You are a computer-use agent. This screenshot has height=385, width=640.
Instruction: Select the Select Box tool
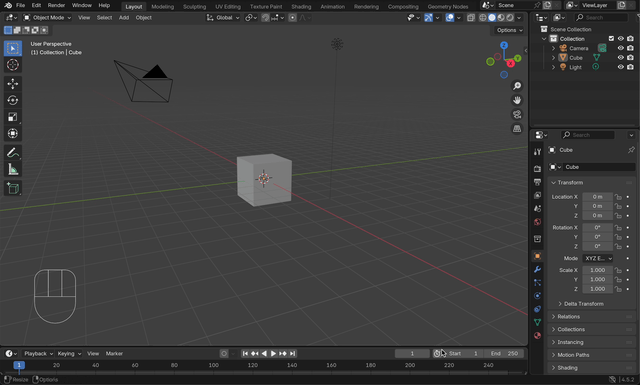(x=13, y=48)
